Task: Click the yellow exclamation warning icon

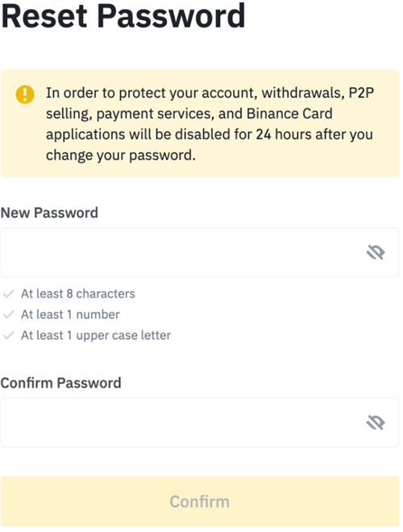Action: (25, 94)
